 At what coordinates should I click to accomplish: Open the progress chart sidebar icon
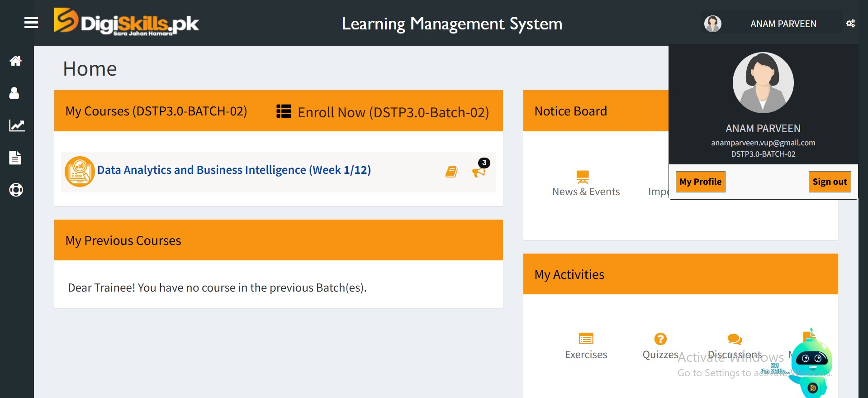click(x=17, y=125)
